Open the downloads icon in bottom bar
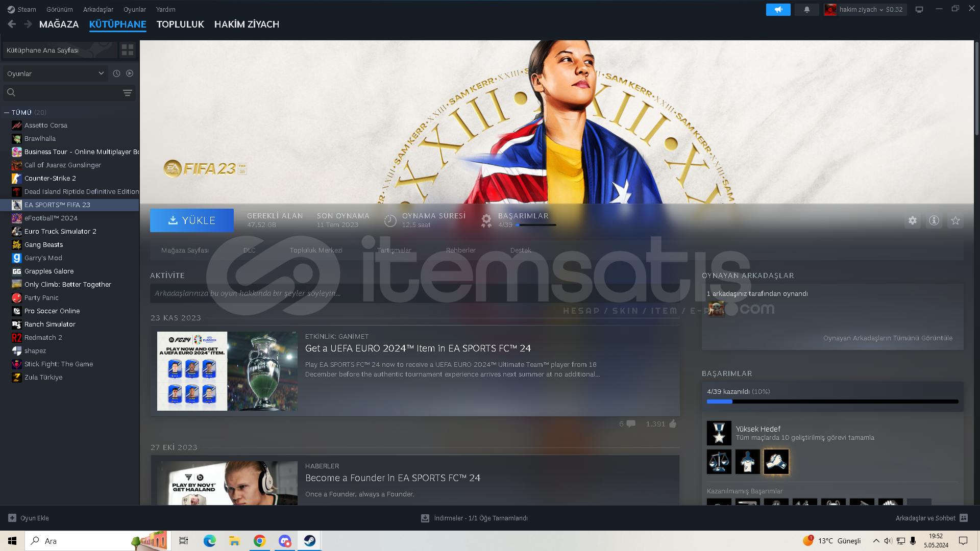980x551 pixels. tap(425, 518)
